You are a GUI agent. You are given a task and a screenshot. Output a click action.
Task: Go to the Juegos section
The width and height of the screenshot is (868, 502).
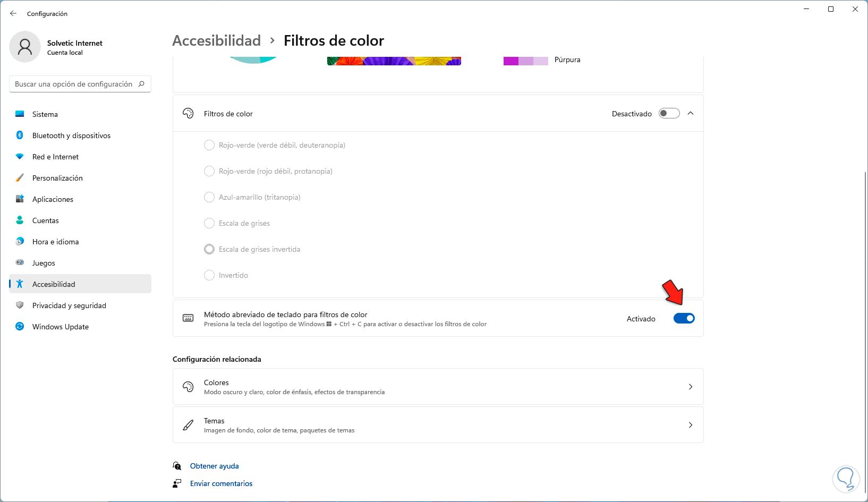pos(44,263)
